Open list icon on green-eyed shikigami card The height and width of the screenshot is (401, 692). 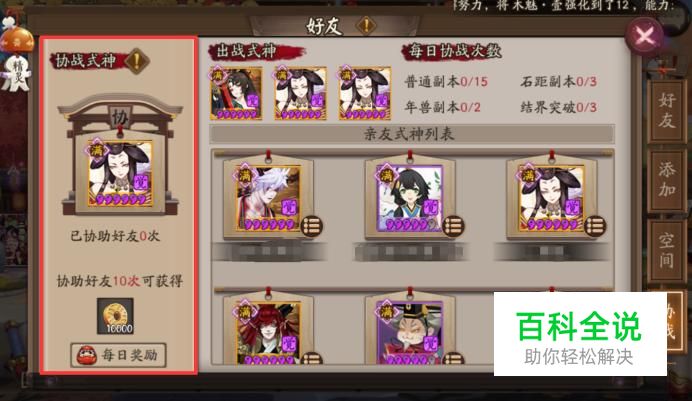point(454,227)
